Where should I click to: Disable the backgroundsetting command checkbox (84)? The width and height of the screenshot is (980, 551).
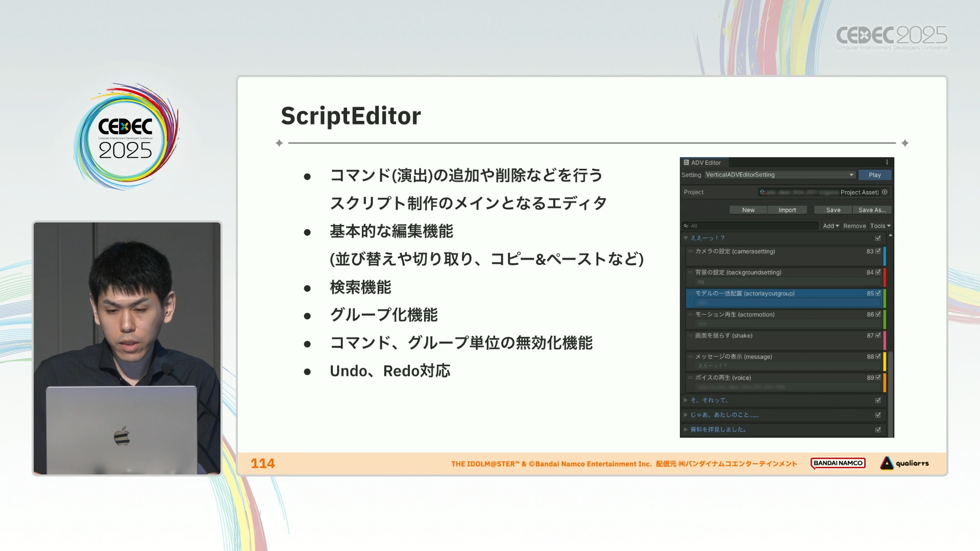(878, 272)
